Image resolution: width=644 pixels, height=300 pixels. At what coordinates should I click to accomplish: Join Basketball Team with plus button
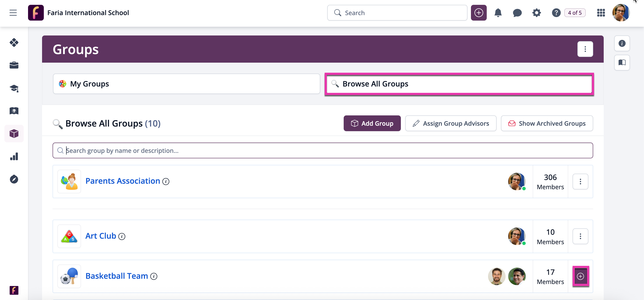(580, 276)
